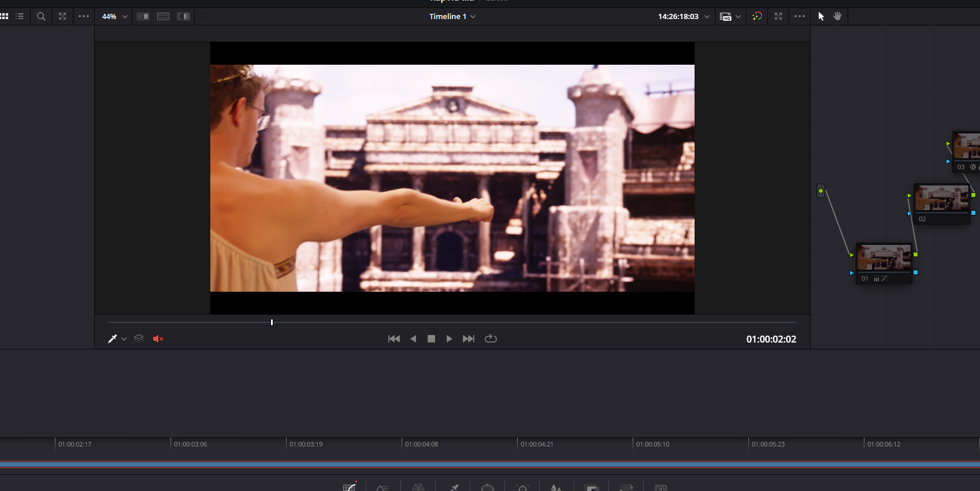
Task: Open the 44% viewer zoom dropdown
Action: pyautogui.click(x=114, y=16)
